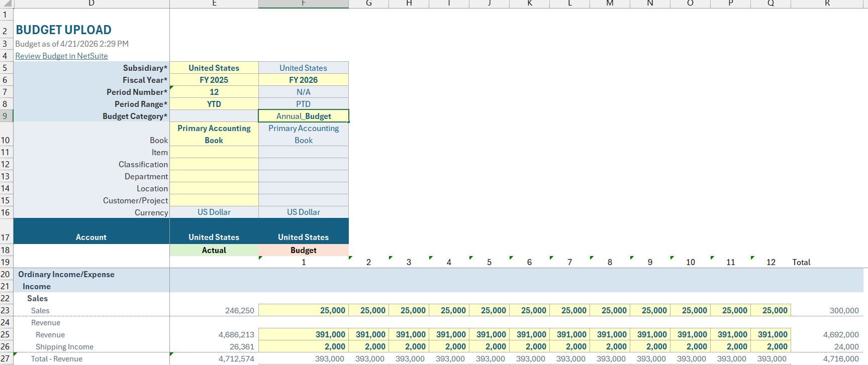Click the Shipping Income total 24,000
The width and height of the screenshot is (868, 365).
(x=847, y=346)
